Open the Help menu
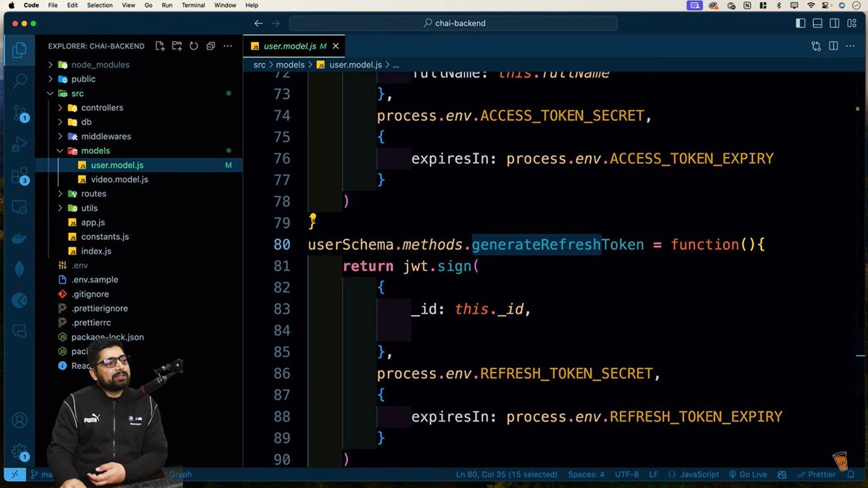The height and width of the screenshot is (488, 868). 251,5
